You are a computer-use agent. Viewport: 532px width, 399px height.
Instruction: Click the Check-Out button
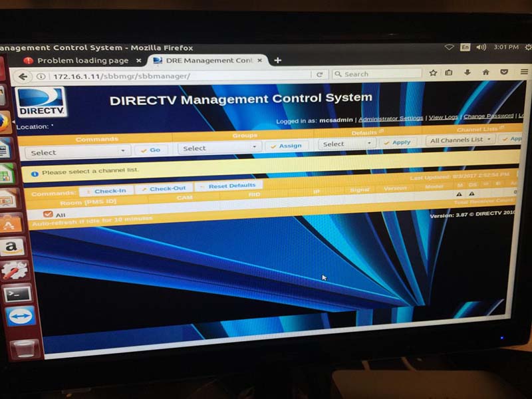coord(164,188)
